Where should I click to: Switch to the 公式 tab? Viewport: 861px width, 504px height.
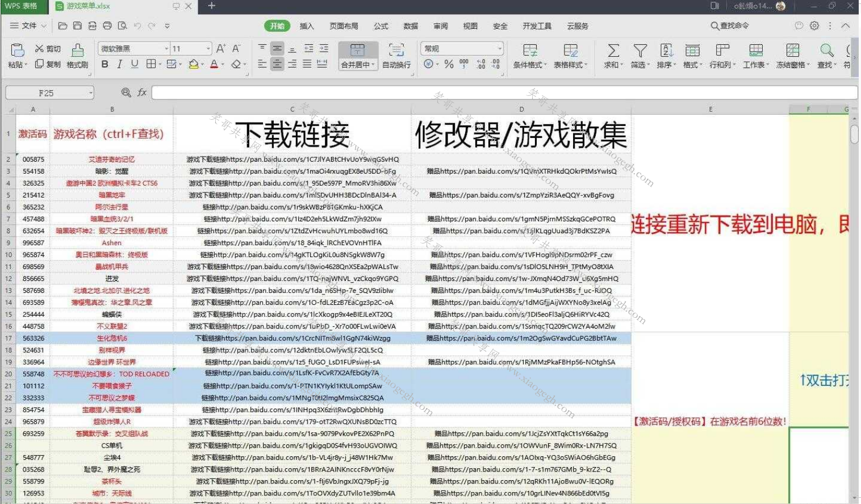pyautogui.click(x=381, y=26)
